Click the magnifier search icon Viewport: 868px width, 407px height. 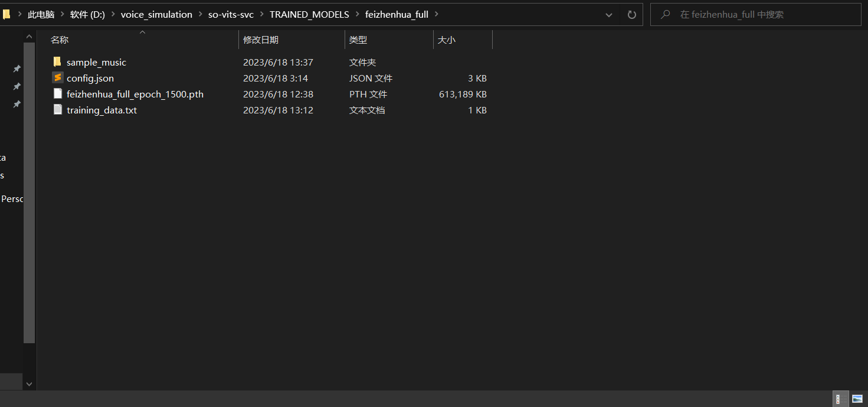(x=666, y=15)
